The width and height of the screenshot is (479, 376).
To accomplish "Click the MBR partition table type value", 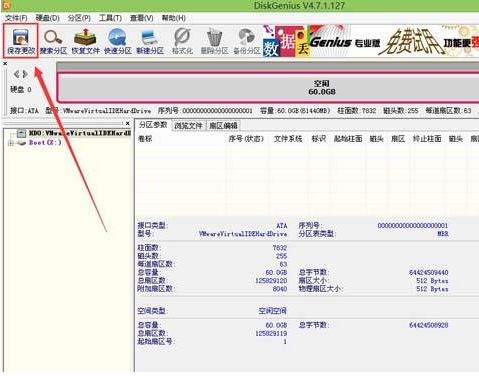I will pyautogui.click(x=443, y=234).
